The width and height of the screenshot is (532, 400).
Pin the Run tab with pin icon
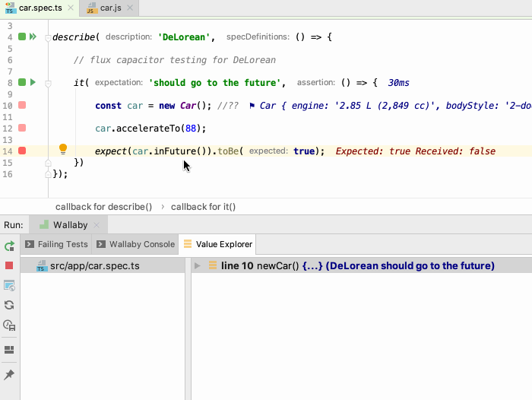tap(9, 375)
